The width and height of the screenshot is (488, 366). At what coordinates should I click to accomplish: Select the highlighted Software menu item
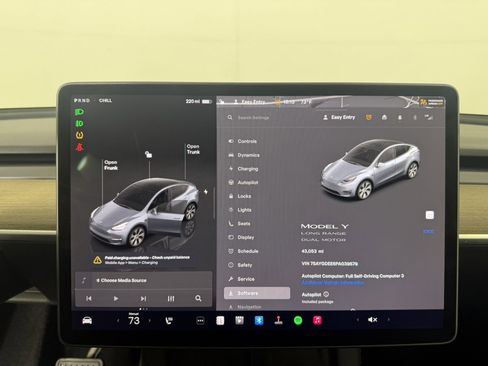click(257, 293)
